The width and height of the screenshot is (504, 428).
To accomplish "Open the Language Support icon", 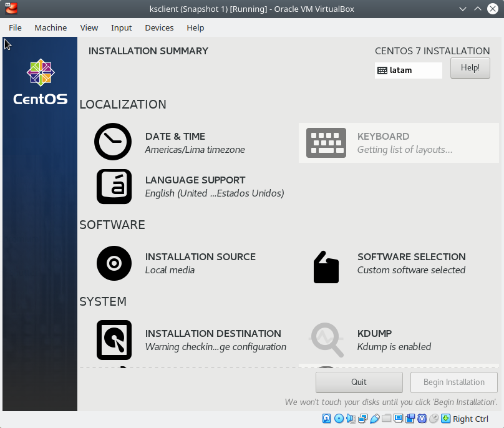I will coord(114,187).
